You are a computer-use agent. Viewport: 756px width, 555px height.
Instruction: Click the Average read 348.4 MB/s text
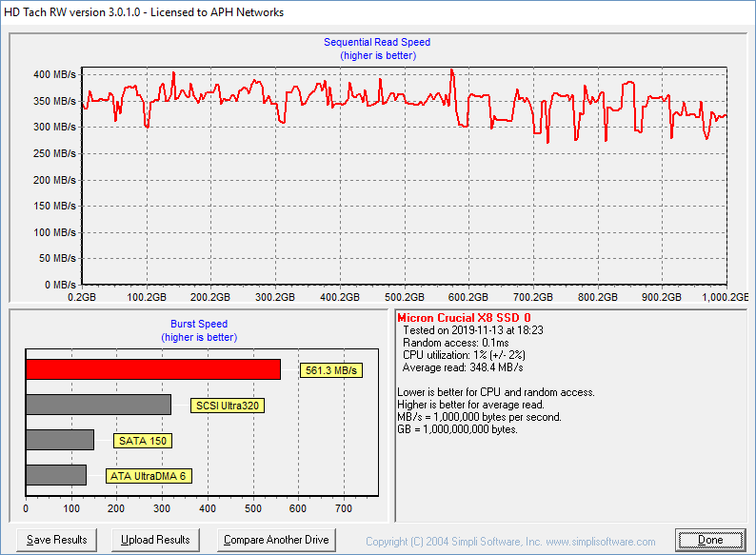tap(463, 367)
